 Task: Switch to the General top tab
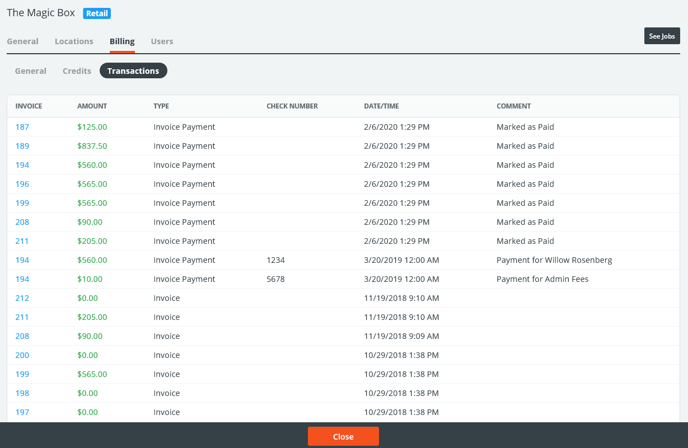click(x=23, y=42)
